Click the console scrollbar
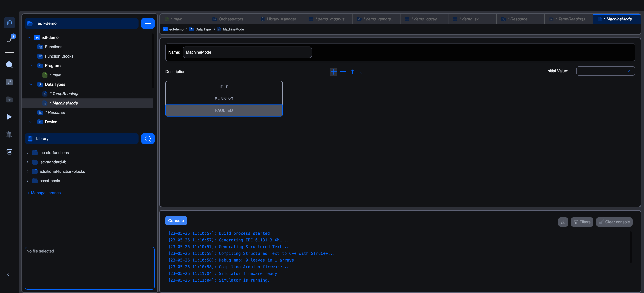Viewport: 644px width, 293px height. [631, 247]
